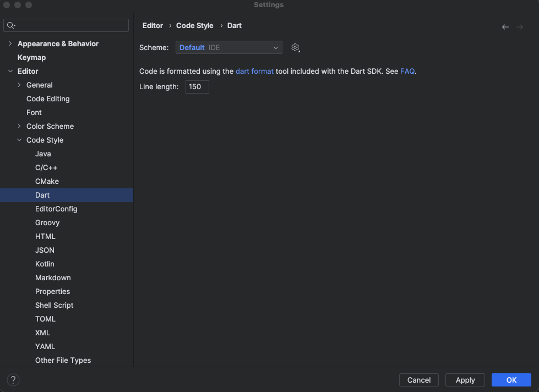Open the dart format link
Viewport: 539px width, 392px height.
click(254, 72)
